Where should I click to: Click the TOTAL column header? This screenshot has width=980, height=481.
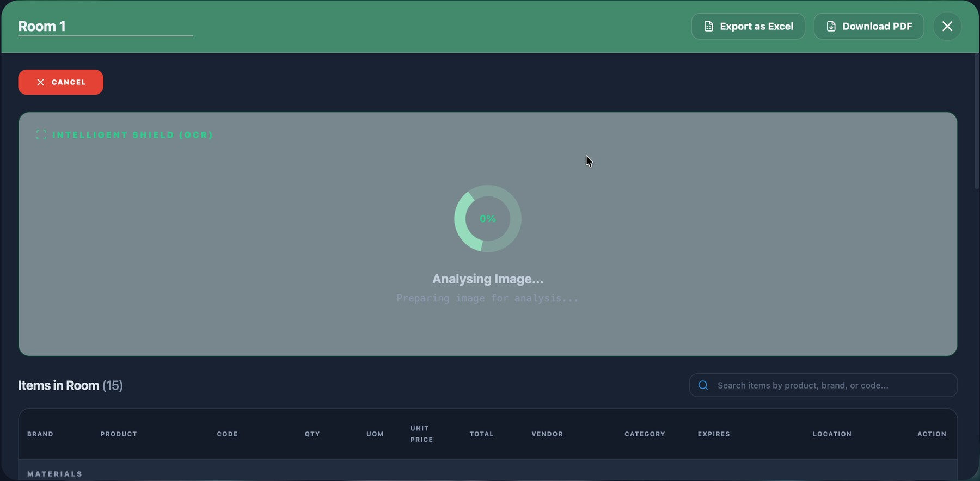pos(482,434)
